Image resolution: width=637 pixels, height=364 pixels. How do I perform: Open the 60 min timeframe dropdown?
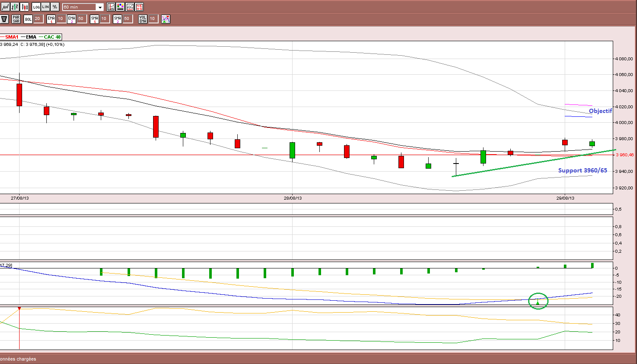[x=83, y=7]
